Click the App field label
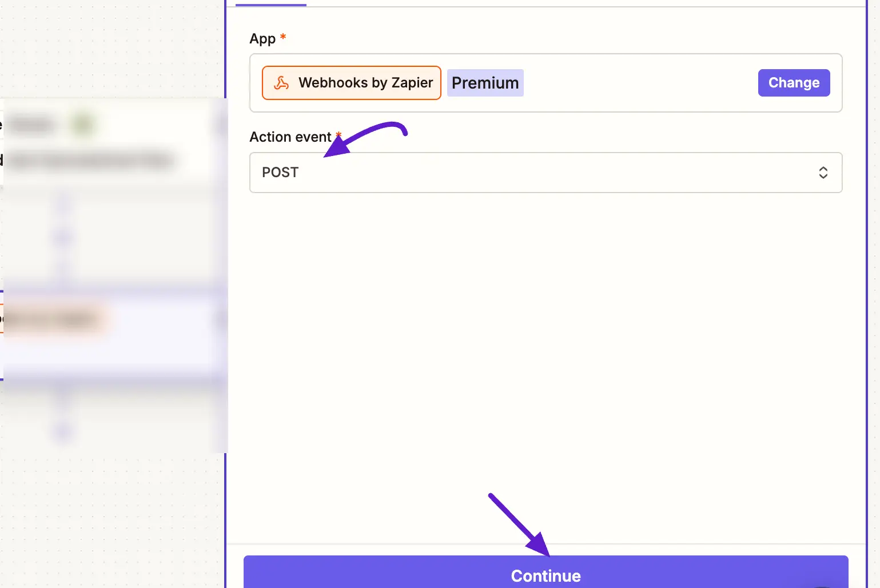Viewport: 880px width, 588px height. click(x=262, y=39)
